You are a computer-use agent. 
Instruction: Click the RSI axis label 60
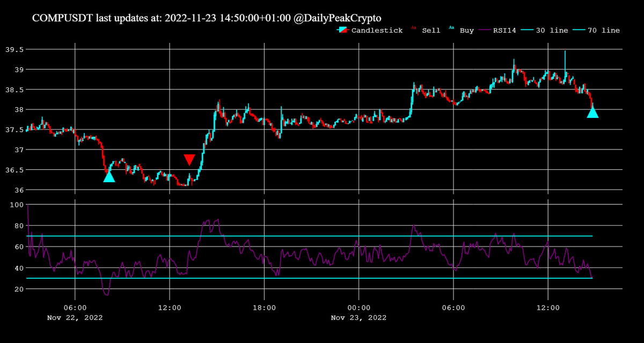[x=18, y=247]
